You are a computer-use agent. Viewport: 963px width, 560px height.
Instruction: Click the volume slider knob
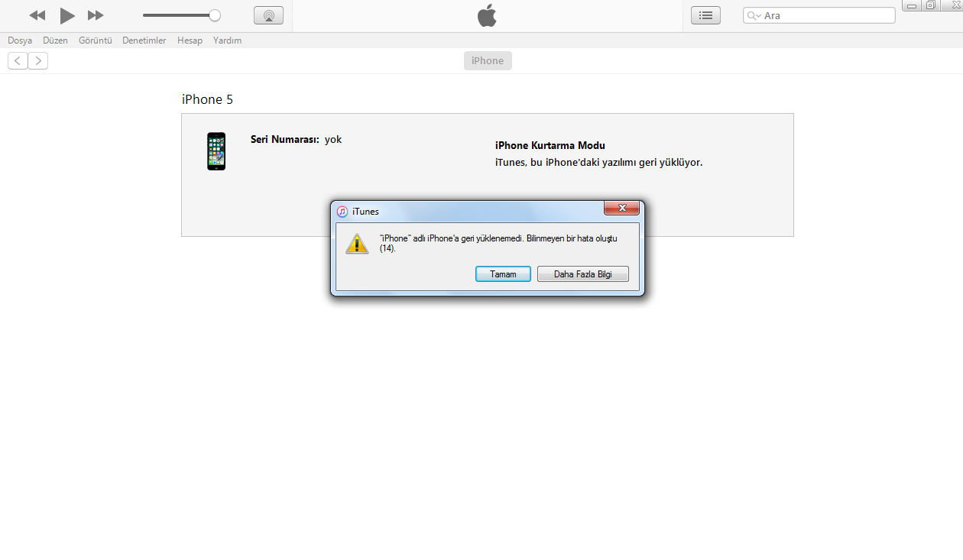coord(215,15)
